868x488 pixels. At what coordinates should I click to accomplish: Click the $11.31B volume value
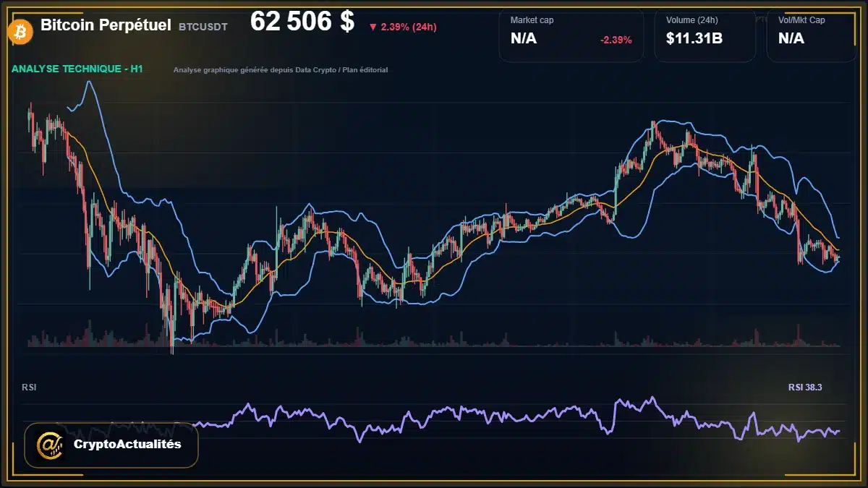pos(694,39)
